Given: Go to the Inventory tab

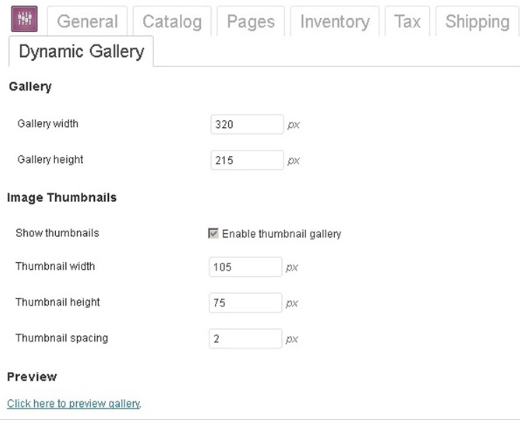Looking at the screenshot, I should coord(335,22).
